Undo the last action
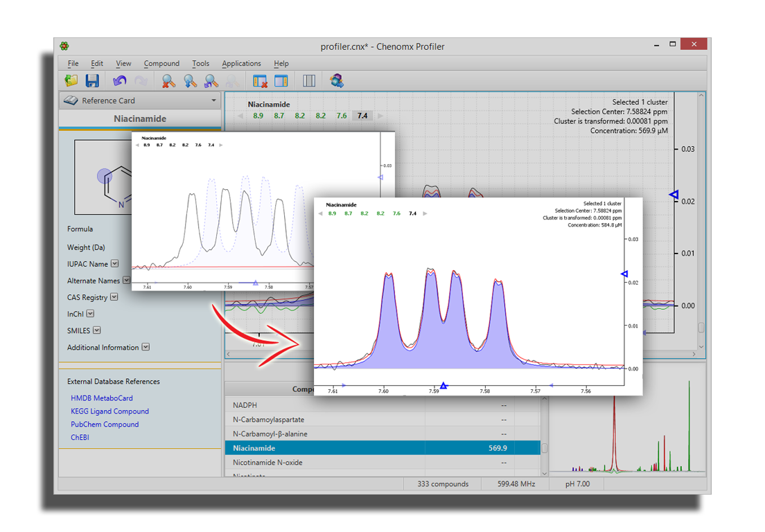The width and height of the screenshot is (765, 532). 119,80
